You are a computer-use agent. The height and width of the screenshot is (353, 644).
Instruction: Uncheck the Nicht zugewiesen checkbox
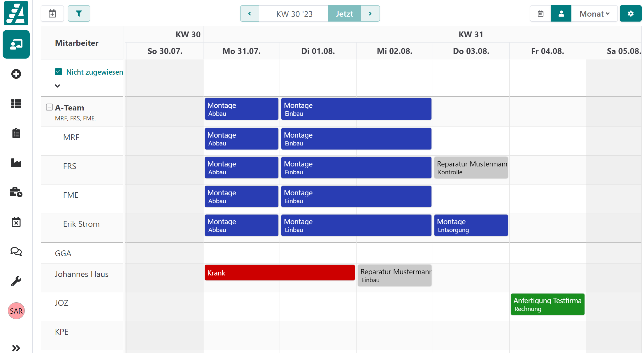[58, 72]
